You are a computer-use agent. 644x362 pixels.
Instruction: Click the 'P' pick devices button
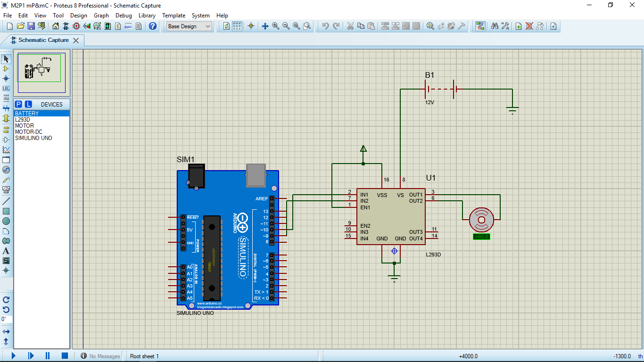click(18, 104)
